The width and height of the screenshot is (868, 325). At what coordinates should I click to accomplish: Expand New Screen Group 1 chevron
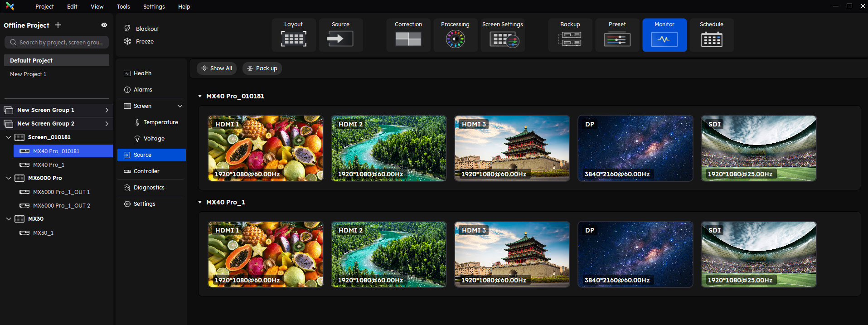pos(107,110)
